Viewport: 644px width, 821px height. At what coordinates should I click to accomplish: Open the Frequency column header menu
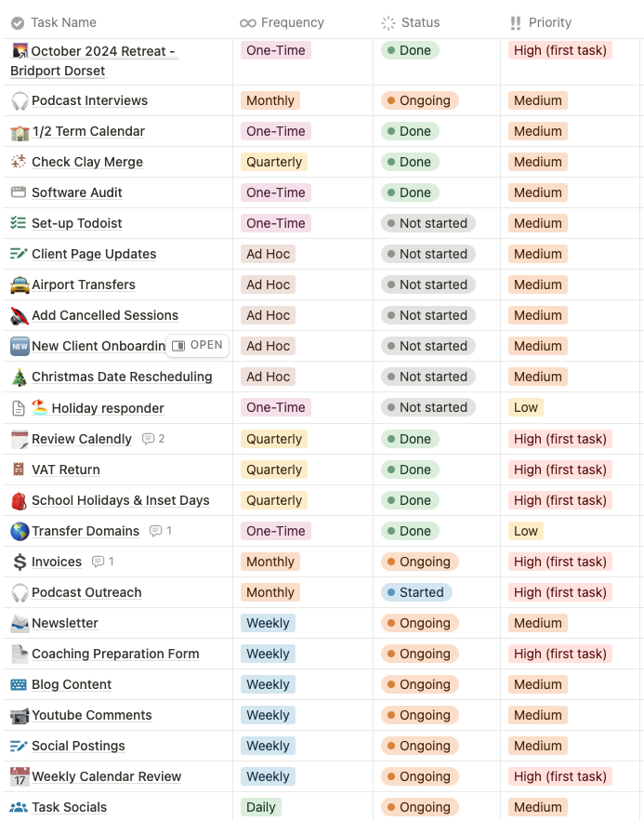pyautogui.click(x=292, y=22)
